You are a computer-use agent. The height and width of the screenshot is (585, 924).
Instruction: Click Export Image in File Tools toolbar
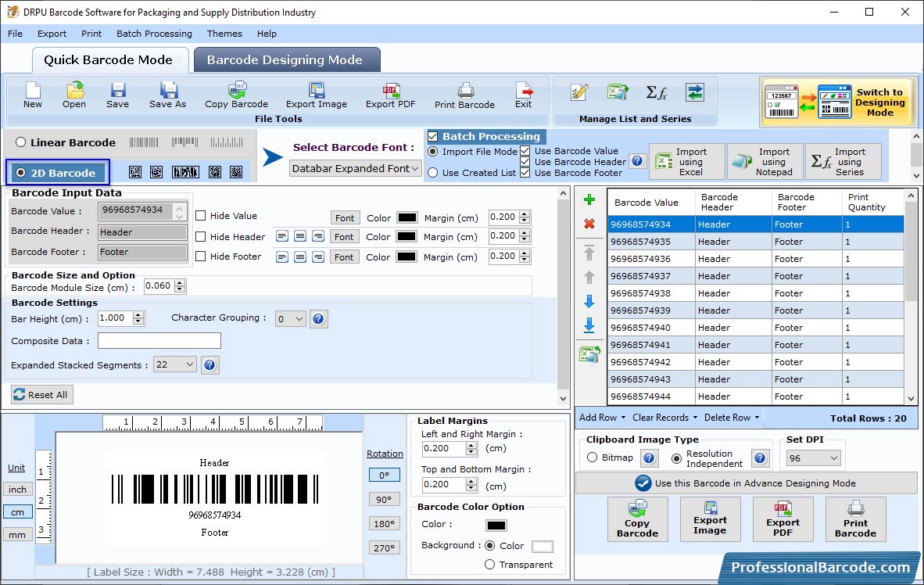(x=317, y=95)
